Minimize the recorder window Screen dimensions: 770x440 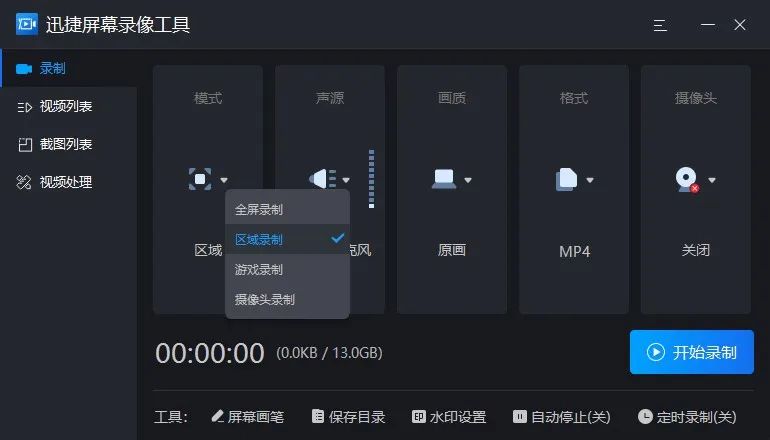(x=708, y=25)
